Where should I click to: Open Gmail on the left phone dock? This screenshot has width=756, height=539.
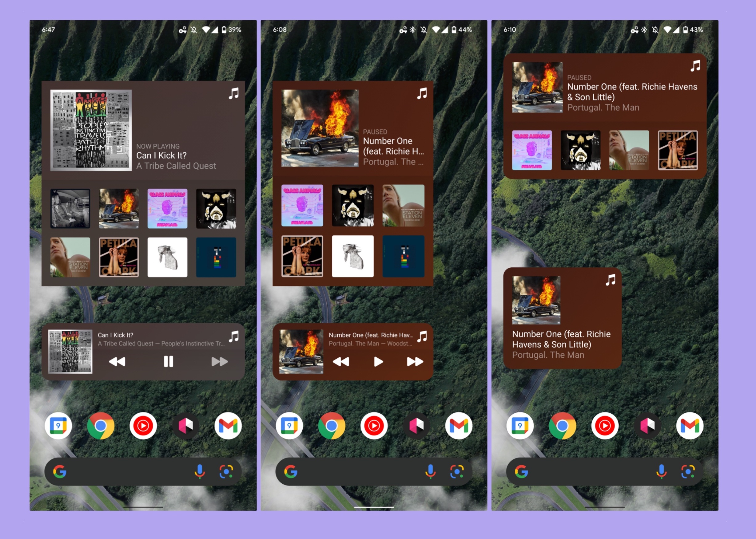228,426
